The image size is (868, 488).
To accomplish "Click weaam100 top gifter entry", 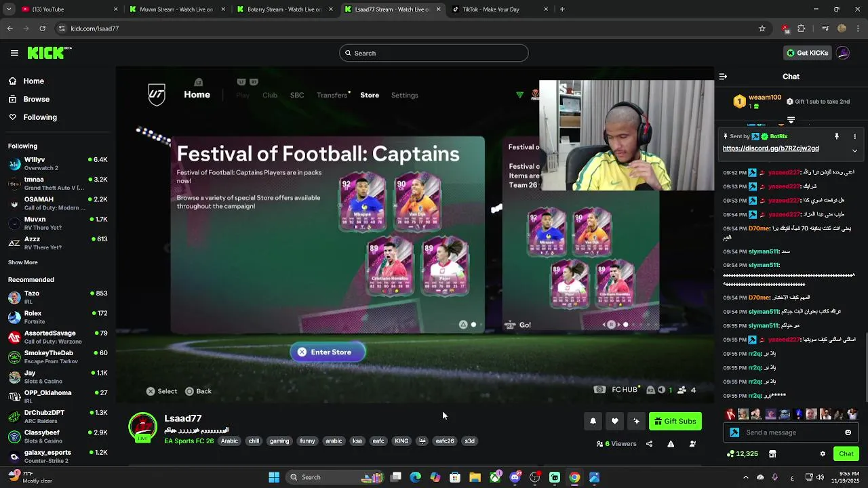I will [x=757, y=101].
